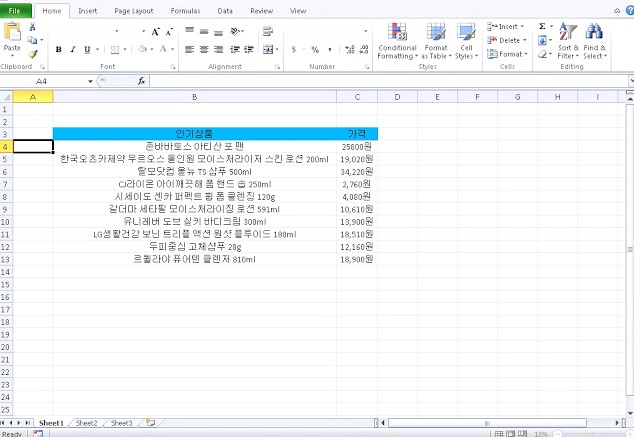Toggle Italic formatting
The image size is (634, 437).
[x=73, y=49]
